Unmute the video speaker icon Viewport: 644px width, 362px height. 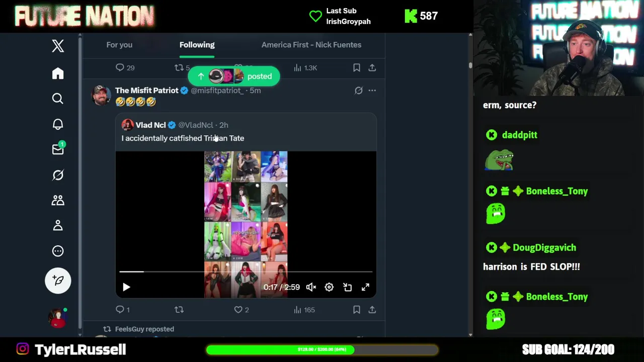(x=311, y=287)
